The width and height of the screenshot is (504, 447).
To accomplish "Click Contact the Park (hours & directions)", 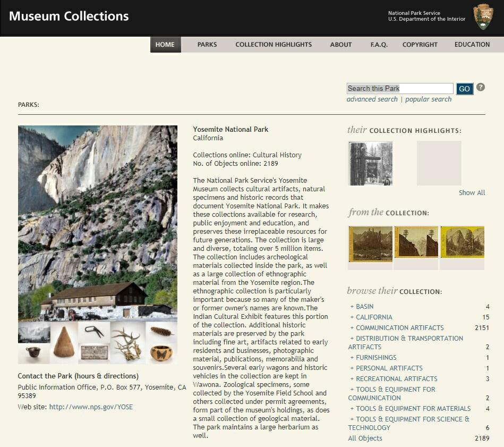I will (78, 376).
